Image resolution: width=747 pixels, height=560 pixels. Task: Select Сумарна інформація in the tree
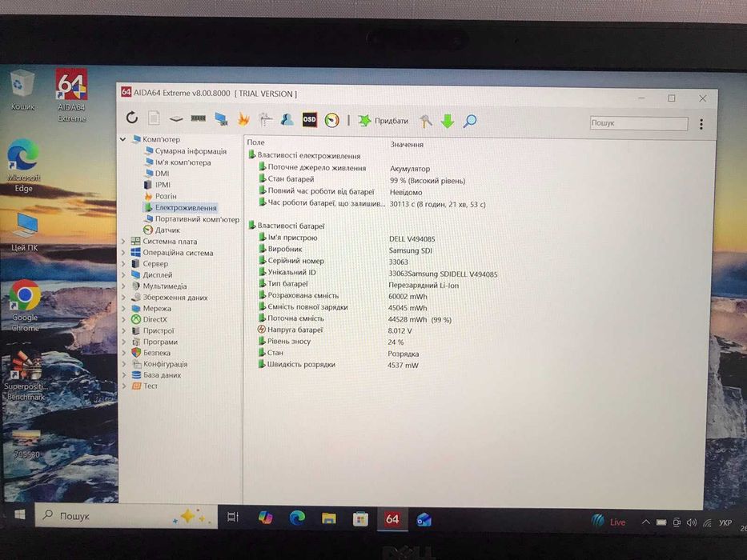(191, 151)
